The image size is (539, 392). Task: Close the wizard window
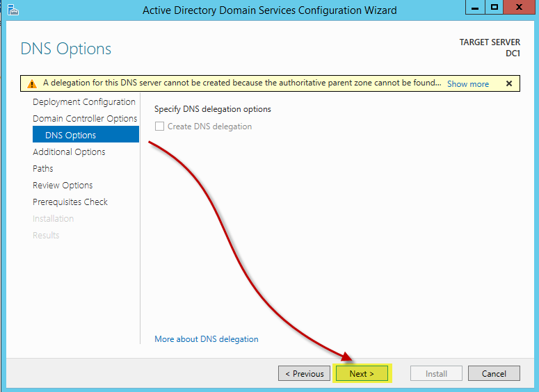(x=520, y=7)
